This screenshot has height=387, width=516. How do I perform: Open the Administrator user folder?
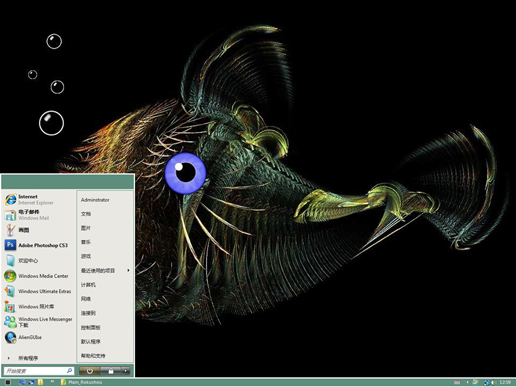tap(95, 200)
